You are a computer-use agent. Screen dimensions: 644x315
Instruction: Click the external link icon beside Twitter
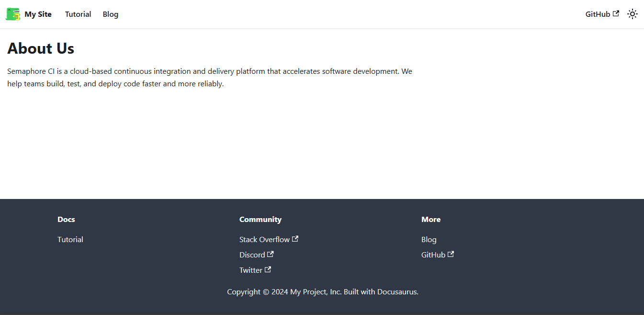(268, 269)
